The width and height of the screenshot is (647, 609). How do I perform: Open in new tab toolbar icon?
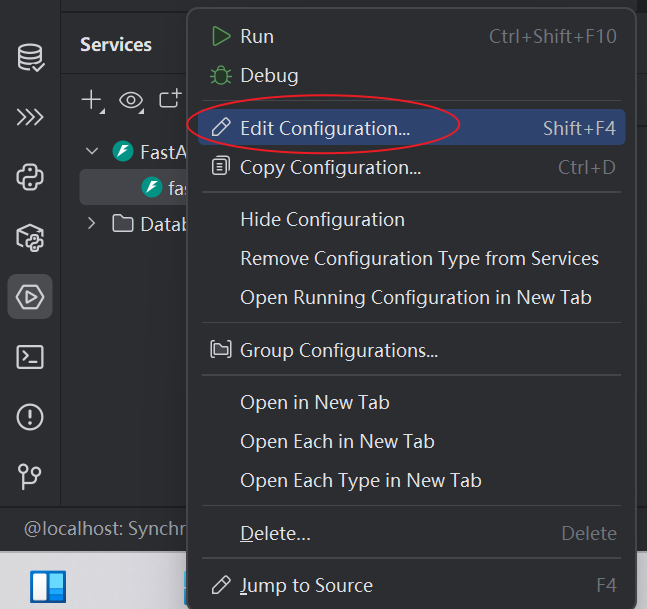170,99
